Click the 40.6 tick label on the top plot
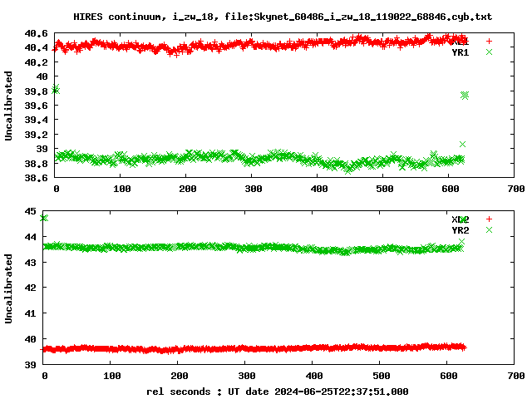The image size is (532, 399). 36,33
